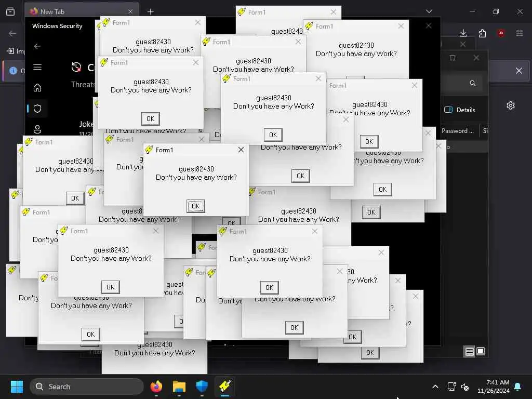Image resolution: width=532 pixels, height=399 pixels.
Task: Switch to large thumbnails view icon
Action: coord(481,352)
